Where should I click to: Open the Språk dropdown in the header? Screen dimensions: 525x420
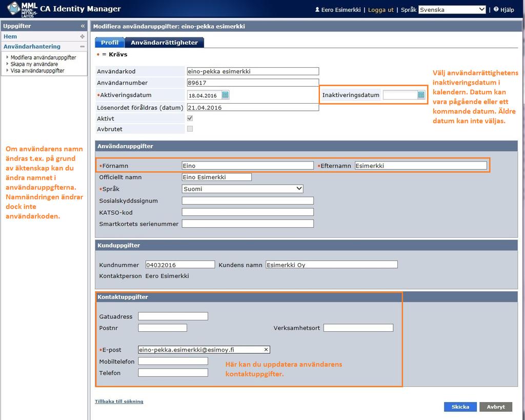point(452,10)
